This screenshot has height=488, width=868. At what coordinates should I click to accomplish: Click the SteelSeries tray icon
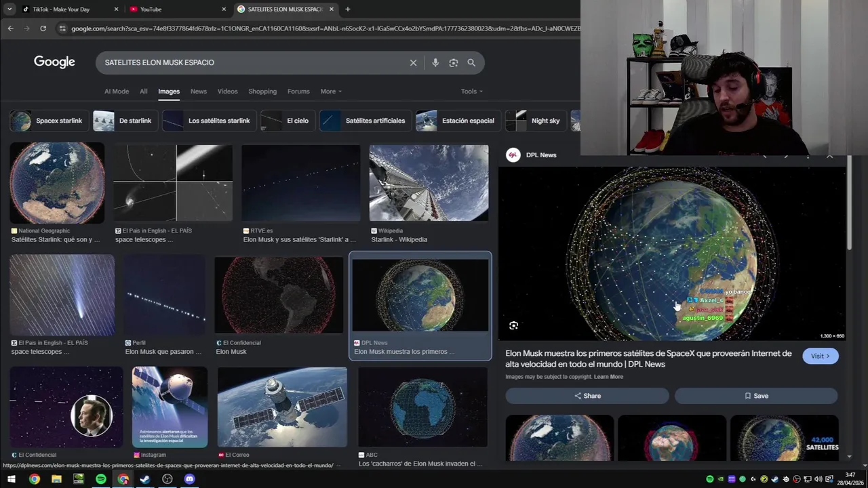click(786, 479)
